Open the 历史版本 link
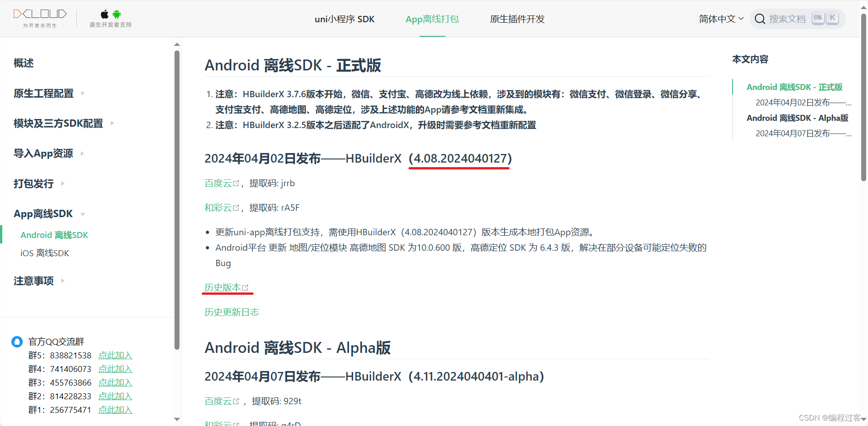Viewport: 868px width, 426px height. click(223, 287)
